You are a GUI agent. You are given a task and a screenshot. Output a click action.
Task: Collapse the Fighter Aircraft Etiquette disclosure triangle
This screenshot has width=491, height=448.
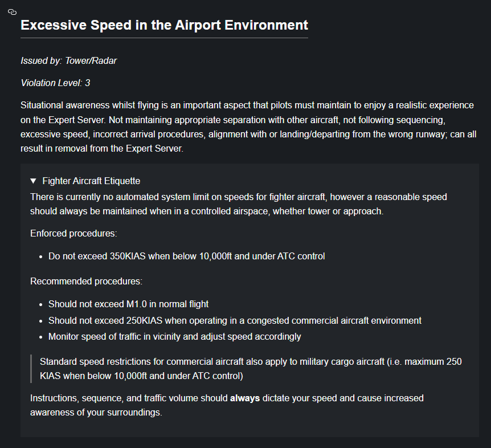(x=34, y=181)
